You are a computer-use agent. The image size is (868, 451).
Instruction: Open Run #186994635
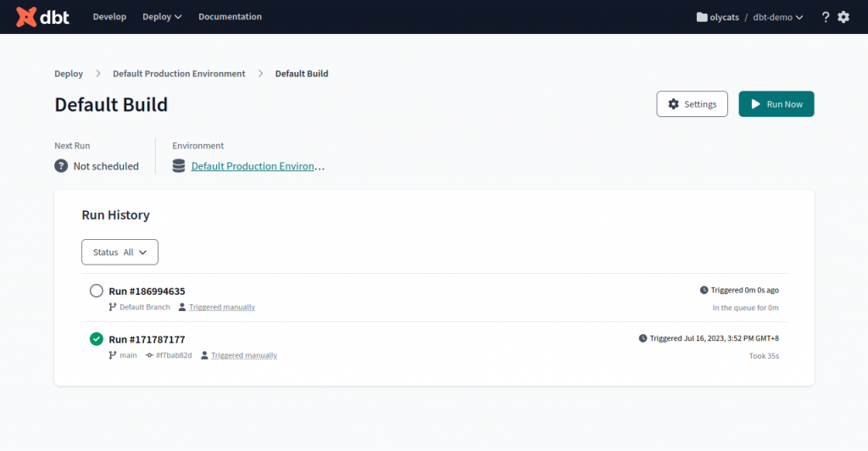pyautogui.click(x=147, y=291)
